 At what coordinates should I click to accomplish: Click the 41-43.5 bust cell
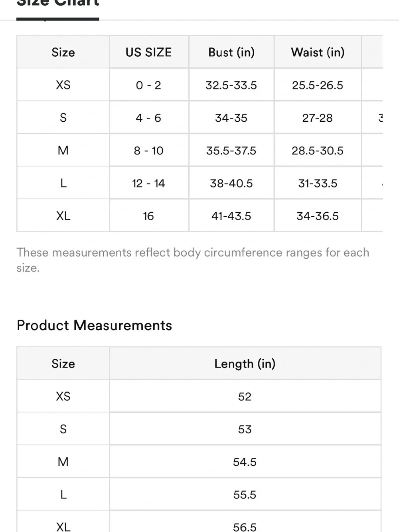[231, 216]
